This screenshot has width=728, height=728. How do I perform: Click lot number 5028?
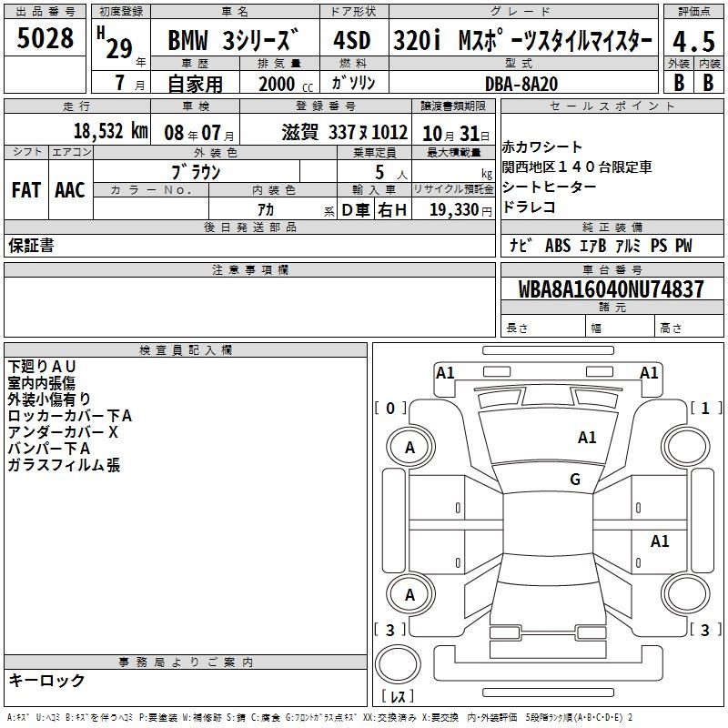click(x=45, y=40)
